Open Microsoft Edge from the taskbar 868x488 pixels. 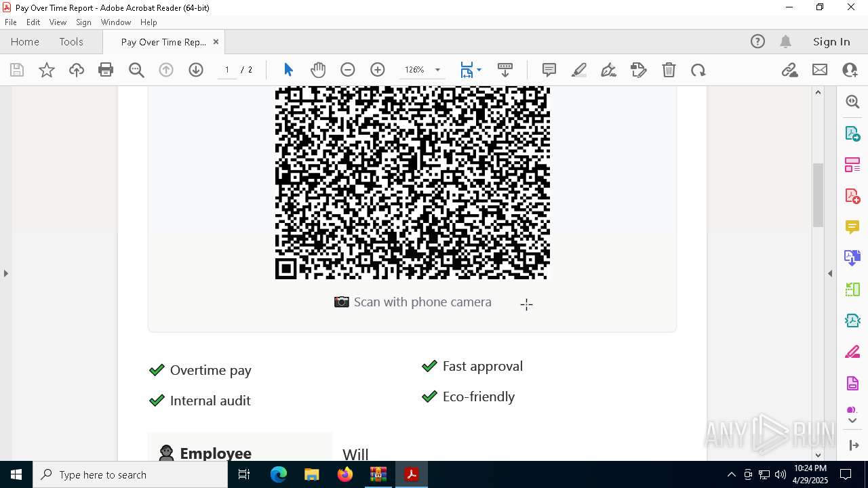click(x=279, y=474)
